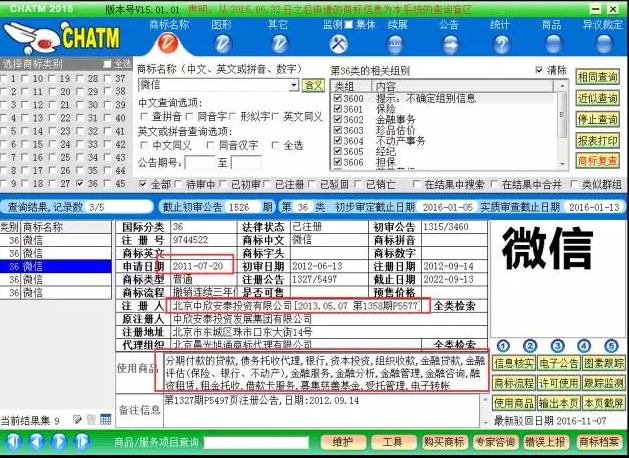Image resolution: width=629 pixels, height=458 pixels.
Task: Check the 3601 保险 class group
Action: (x=338, y=109)
